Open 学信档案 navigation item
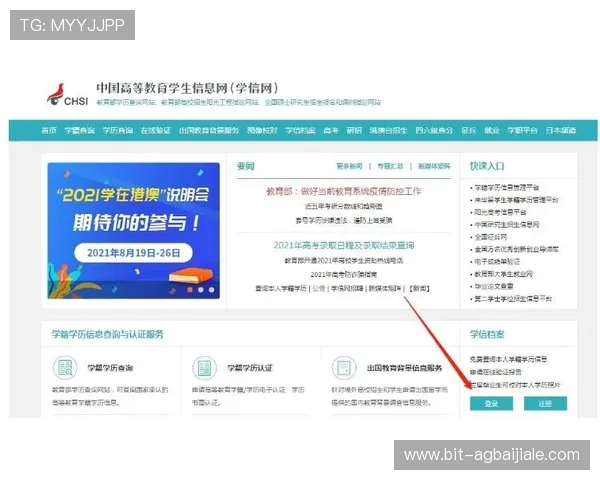 300,131
